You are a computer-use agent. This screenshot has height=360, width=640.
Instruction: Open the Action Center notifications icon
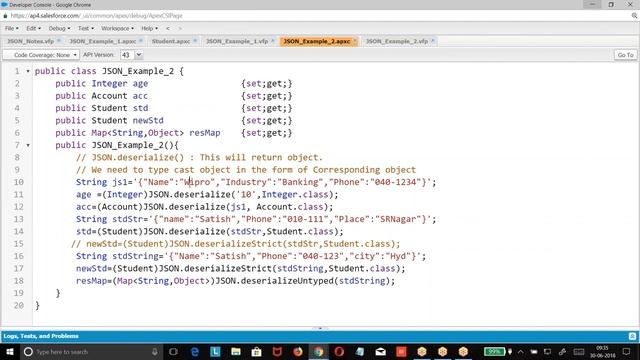tap(627, 351)
